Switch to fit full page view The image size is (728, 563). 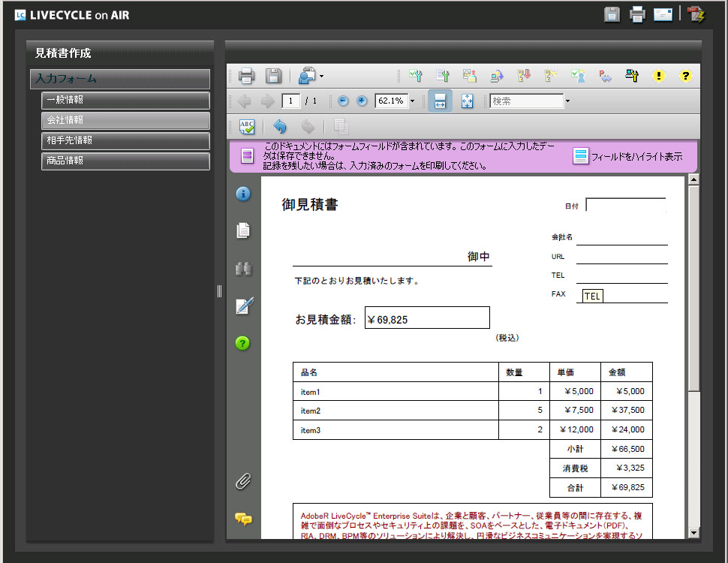tap(467, 101)
